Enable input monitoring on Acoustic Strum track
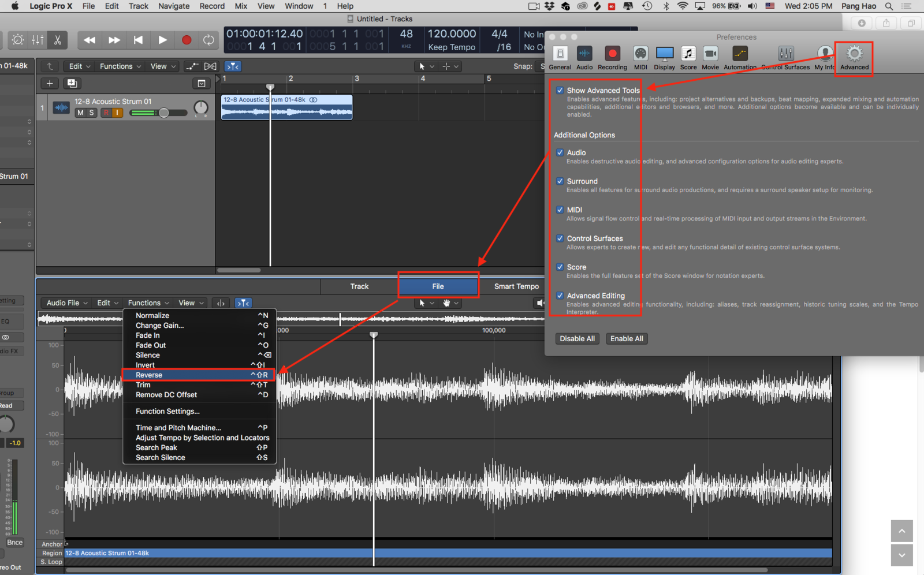The image size is (924, 575). click(117, 113)
